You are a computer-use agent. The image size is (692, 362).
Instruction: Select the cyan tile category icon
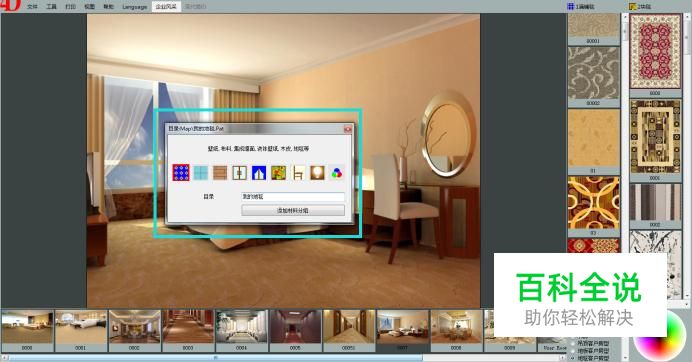tap(200, 173)
